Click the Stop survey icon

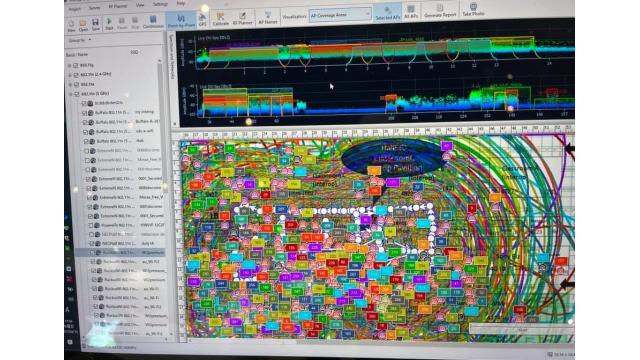(x=135, y=23)
